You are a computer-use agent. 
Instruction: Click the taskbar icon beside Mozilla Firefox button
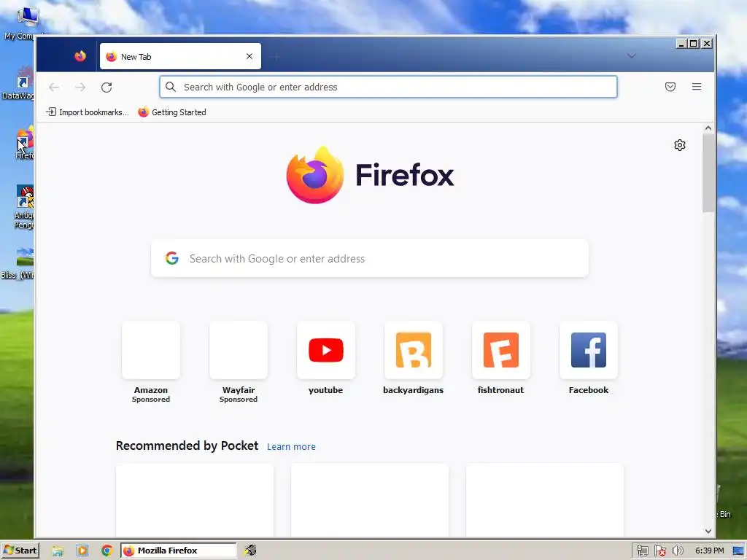pyautogui.click(x=251, y=551)
